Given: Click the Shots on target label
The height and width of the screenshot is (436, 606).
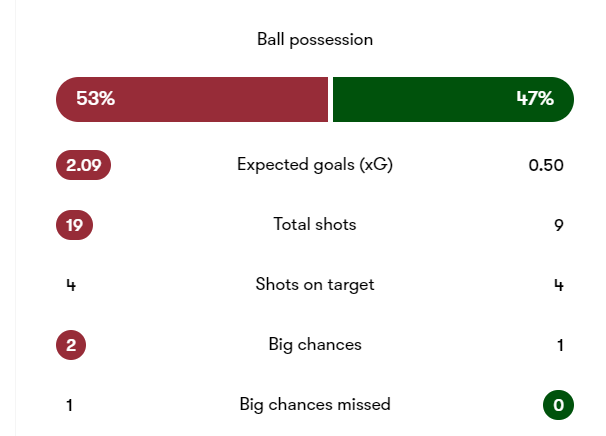Looking at the screenshot, I should [314, 285].
